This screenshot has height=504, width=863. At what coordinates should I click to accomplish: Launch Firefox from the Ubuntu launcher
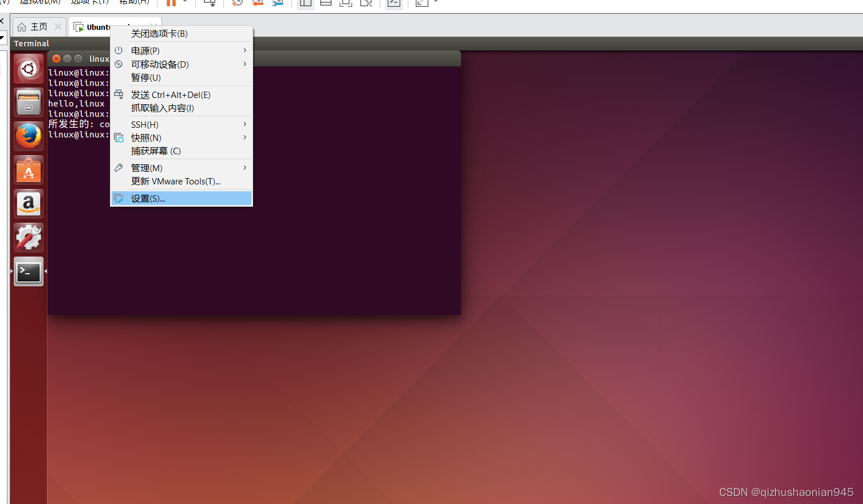point(29,136)
